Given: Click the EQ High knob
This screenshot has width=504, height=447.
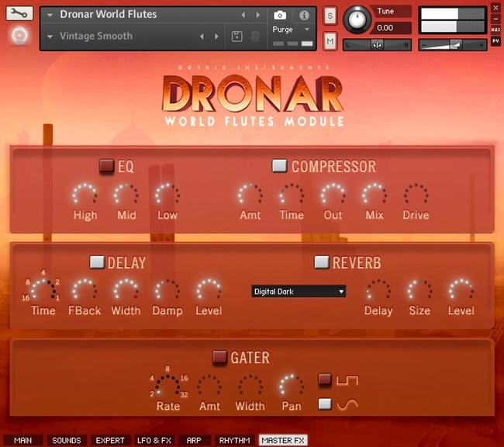Looking at the screenshot, I should 85,195.
